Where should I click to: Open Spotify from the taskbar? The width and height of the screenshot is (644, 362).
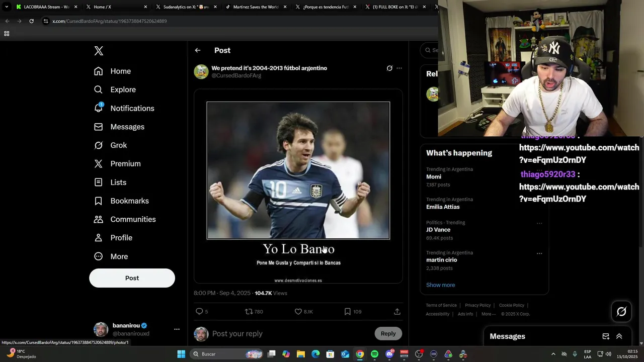pos(374,354)
